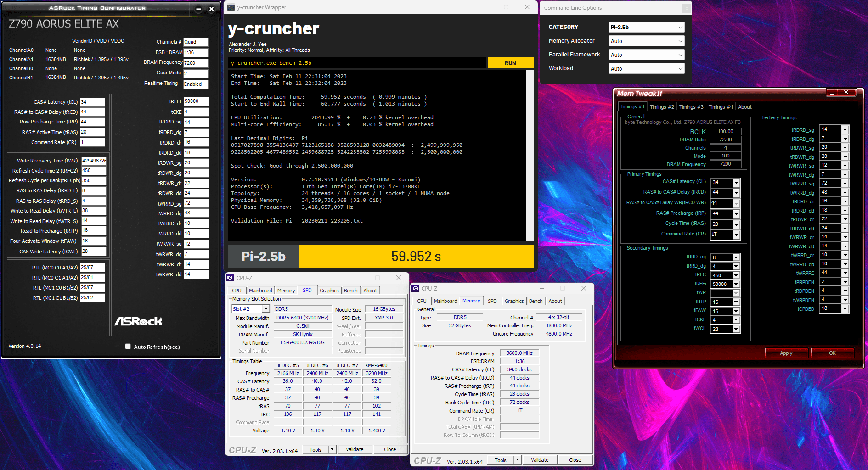Screen dimensions: 868x470
Task: Open Mainboard tab in CPU-Z SPD window
Action: 260,291
